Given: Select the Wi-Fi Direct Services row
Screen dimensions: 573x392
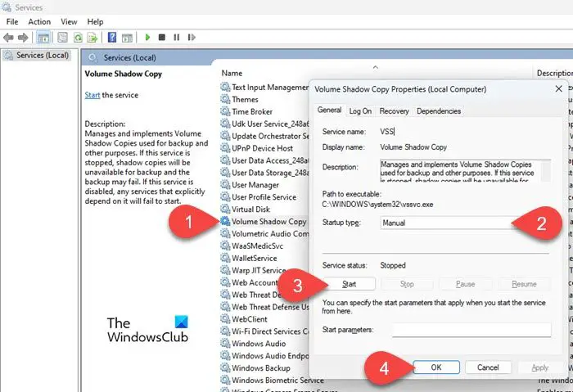Looking at the screenshot, I should 264,331.
